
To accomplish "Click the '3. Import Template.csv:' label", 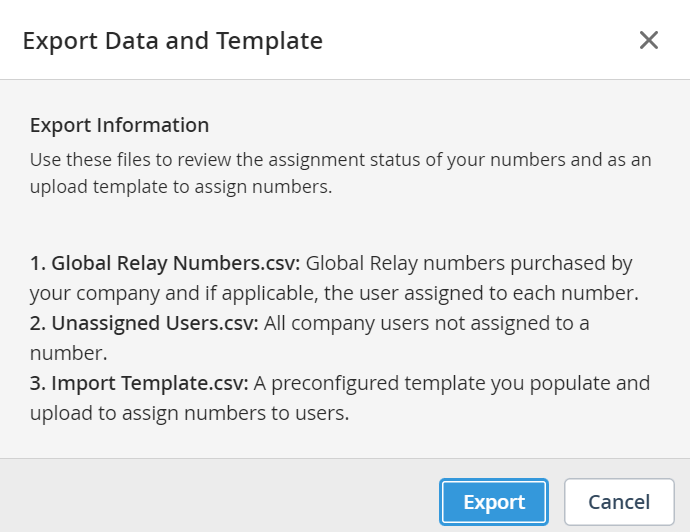I will 139,383.
